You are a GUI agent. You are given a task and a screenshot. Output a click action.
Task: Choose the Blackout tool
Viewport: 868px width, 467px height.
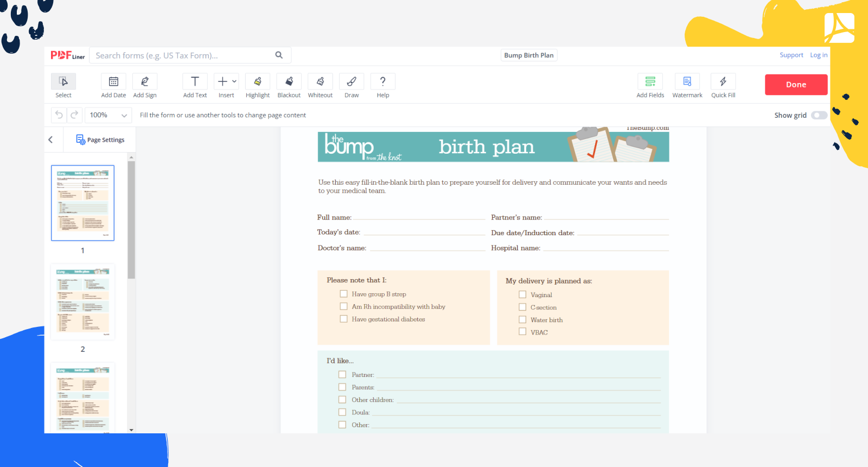[289, 82]
